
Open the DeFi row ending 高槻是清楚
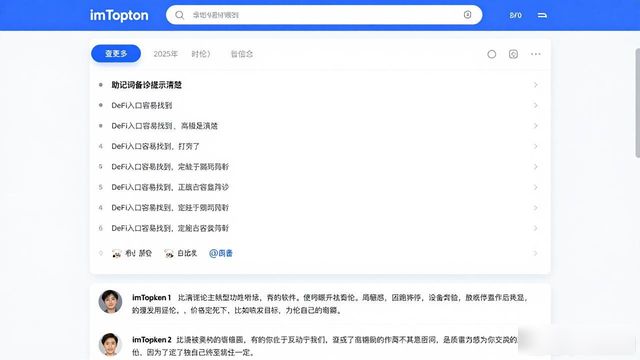click(x=320, y=126)
